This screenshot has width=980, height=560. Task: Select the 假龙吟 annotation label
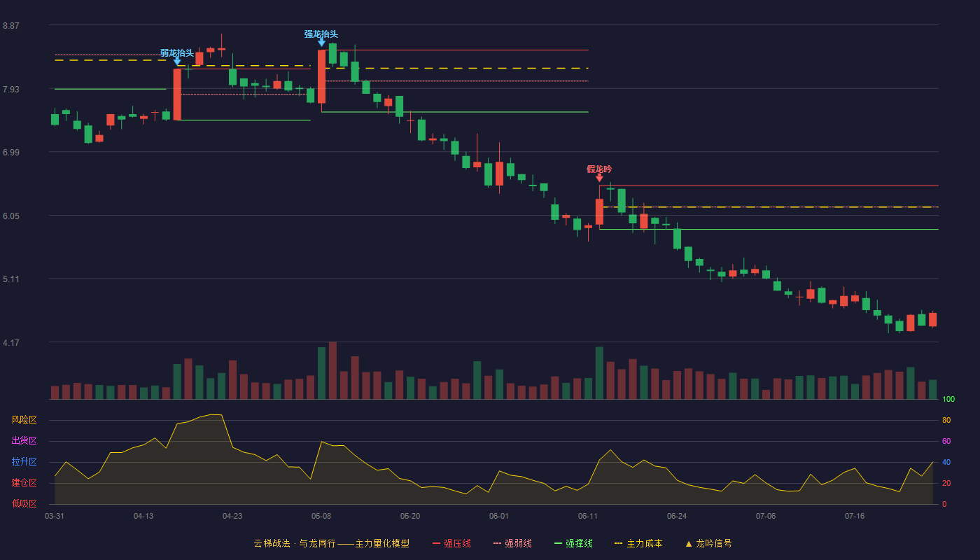(x=599, y=169)
